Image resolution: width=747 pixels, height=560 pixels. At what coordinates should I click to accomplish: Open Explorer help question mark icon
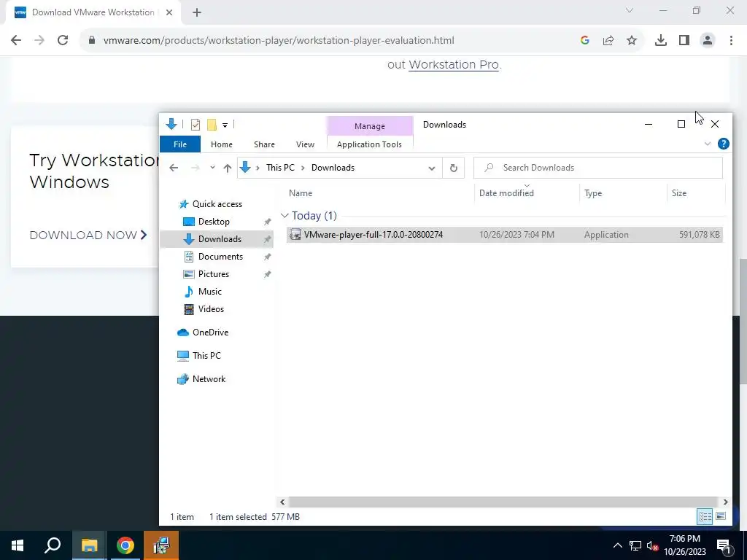point(723,144)
